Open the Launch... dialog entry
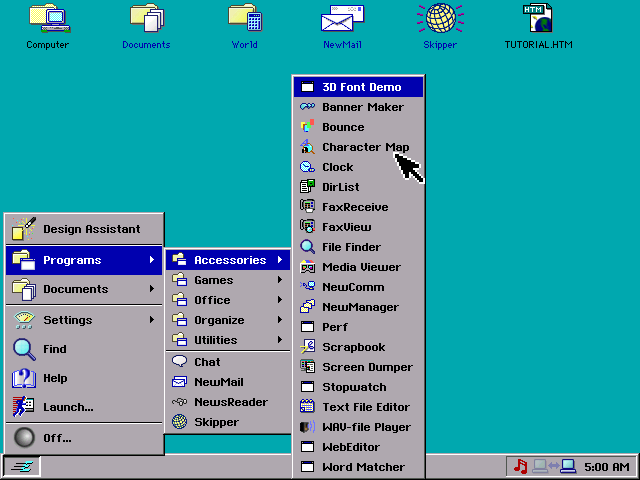Viewport: 640px width, 480px height. click(84, 407)
